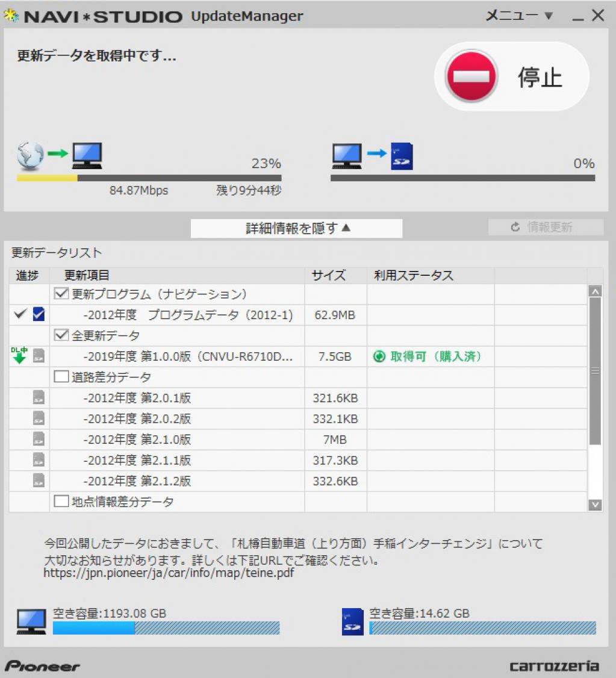This screenshot has width=616, height=678.
Task: Click the SD icon in the 第2.0.1版 row
Action: point(39,397)
